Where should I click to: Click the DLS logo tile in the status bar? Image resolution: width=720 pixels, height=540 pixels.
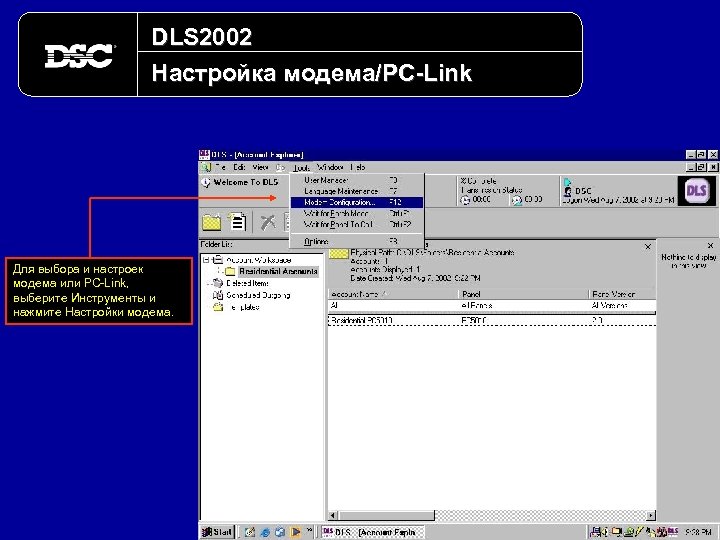click(x=696, y=191)
